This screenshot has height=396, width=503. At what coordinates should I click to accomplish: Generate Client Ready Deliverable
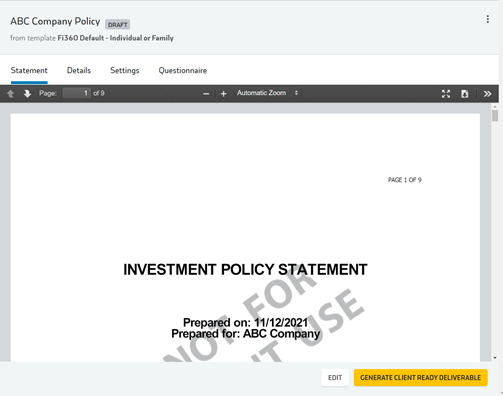421,378
